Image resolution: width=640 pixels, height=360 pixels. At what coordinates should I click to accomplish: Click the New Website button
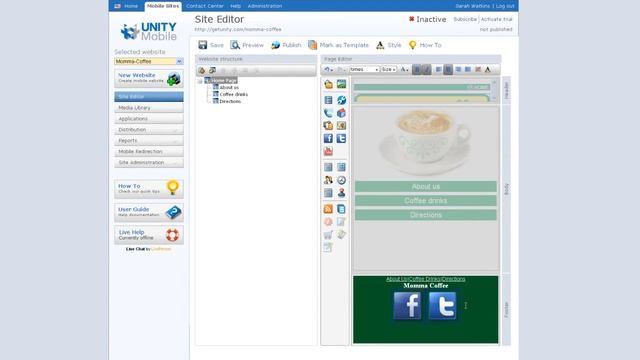click(149, 78)
